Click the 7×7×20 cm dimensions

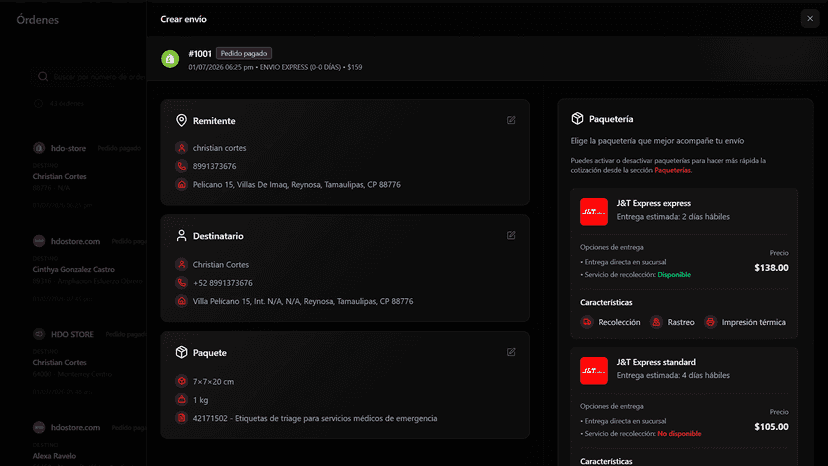pos(213,381)
